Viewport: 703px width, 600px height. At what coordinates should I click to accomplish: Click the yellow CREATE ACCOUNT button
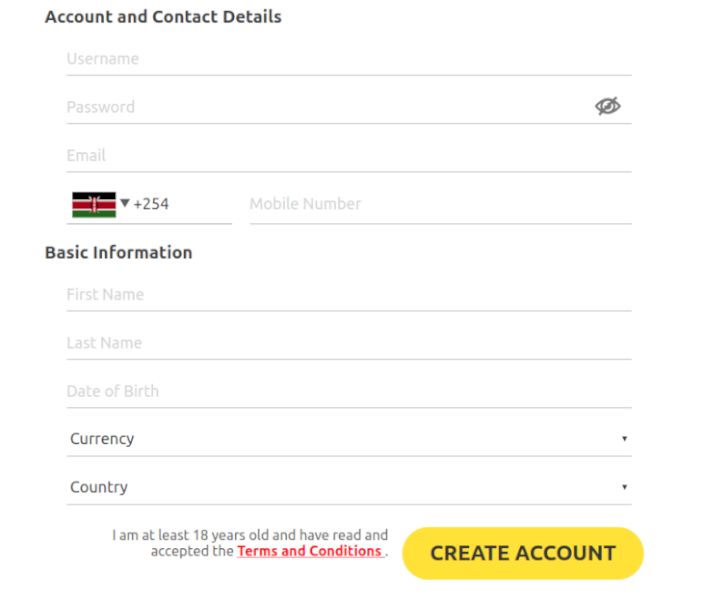523,553
